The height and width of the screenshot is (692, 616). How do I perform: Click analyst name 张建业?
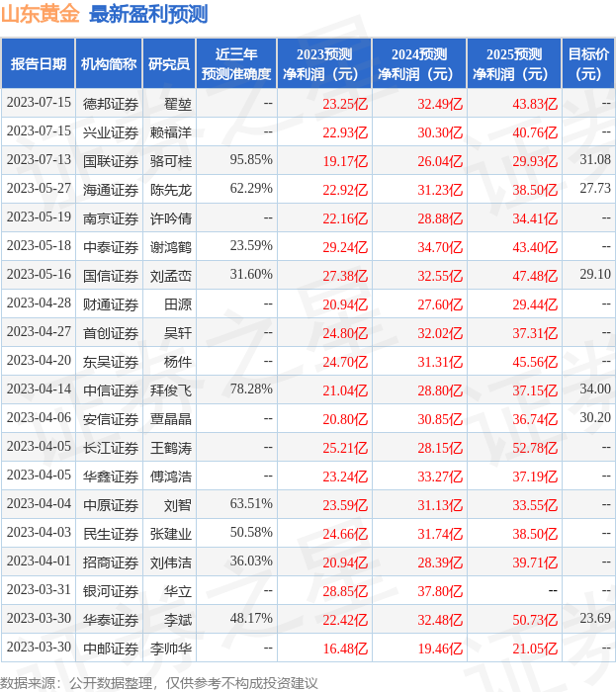[x=171, y=535]
